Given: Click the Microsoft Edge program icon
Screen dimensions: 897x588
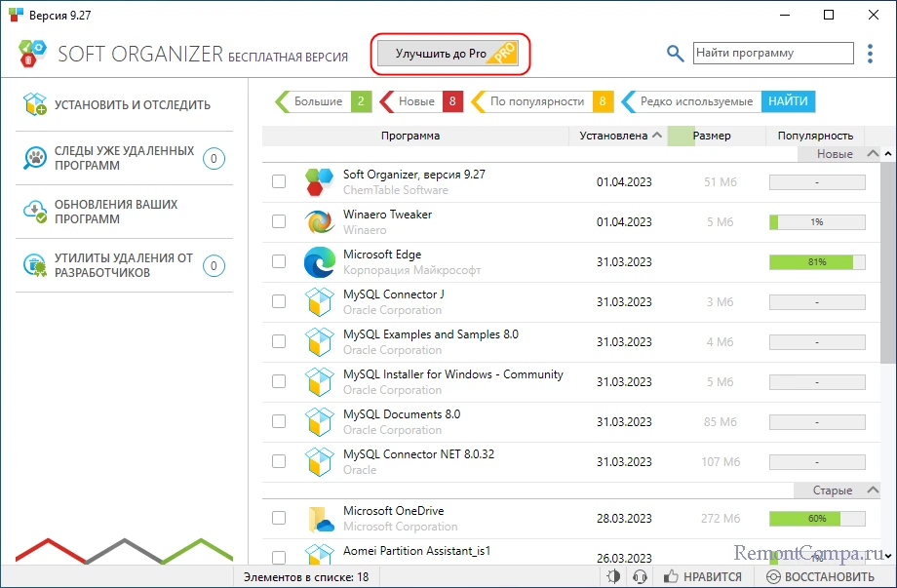Looking at the screenshot, I should [319, 262].
